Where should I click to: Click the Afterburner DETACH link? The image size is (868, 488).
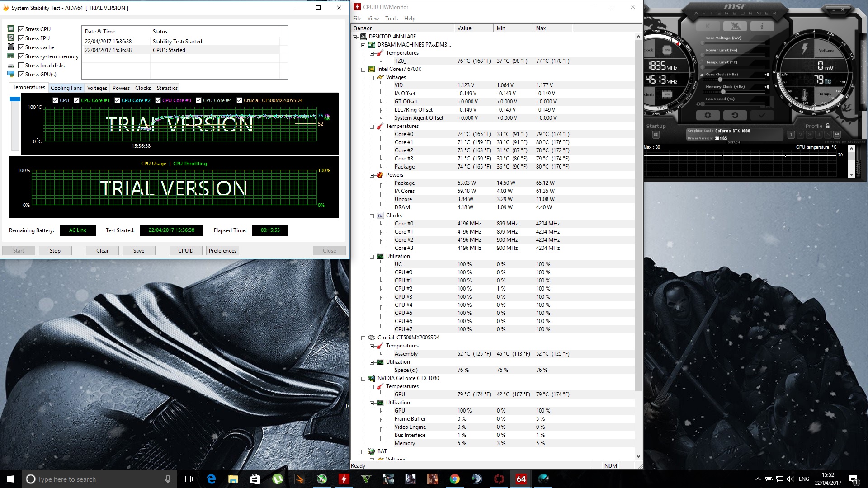734,142
